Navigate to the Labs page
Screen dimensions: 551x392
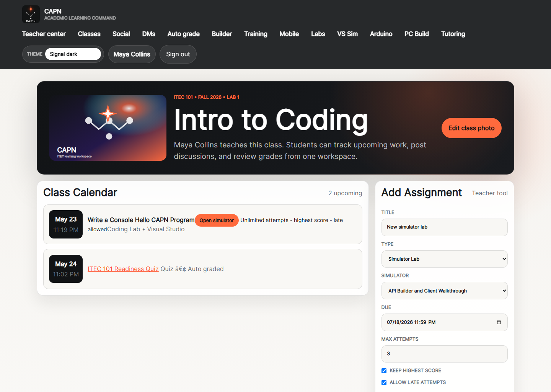[318, 34]
